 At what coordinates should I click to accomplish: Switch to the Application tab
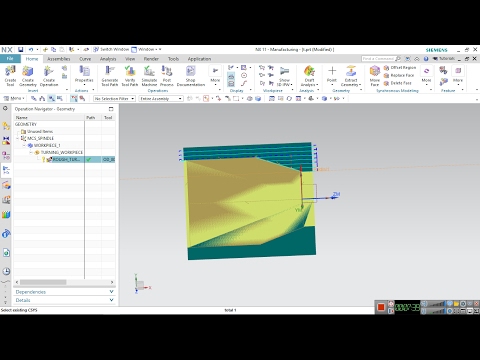(199, 59)
